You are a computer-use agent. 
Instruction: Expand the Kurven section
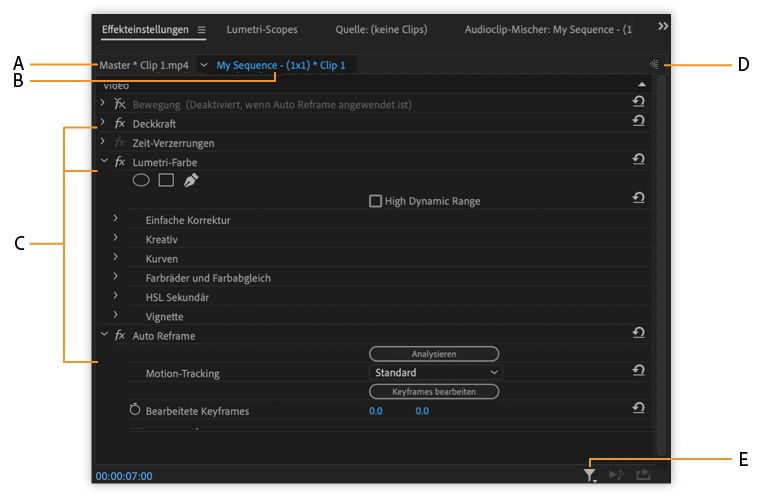click(115, 258)
